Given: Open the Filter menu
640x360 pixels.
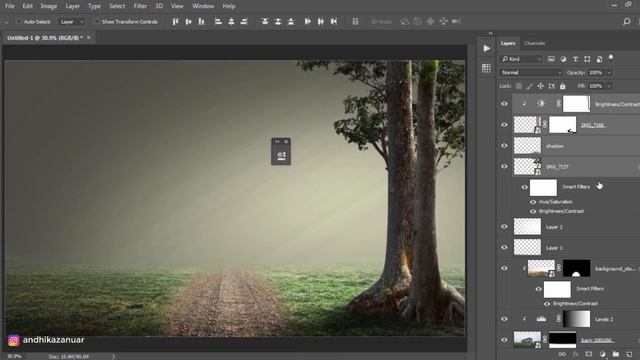Looking at the screenshot, I should (x=140, y=6).
